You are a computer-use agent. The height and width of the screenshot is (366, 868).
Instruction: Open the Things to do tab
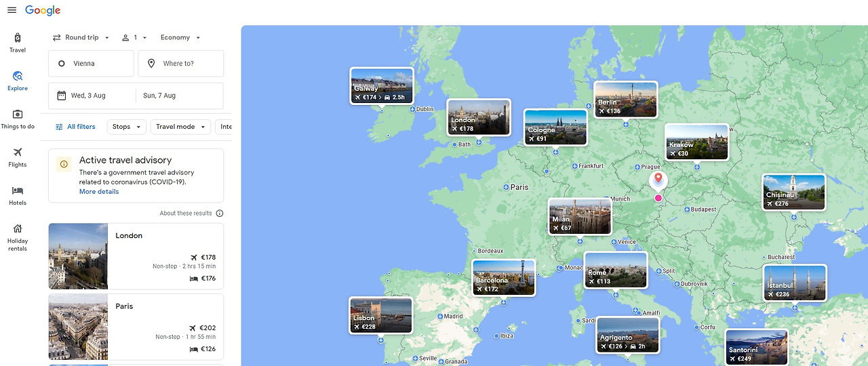click(x=18, y=119)
